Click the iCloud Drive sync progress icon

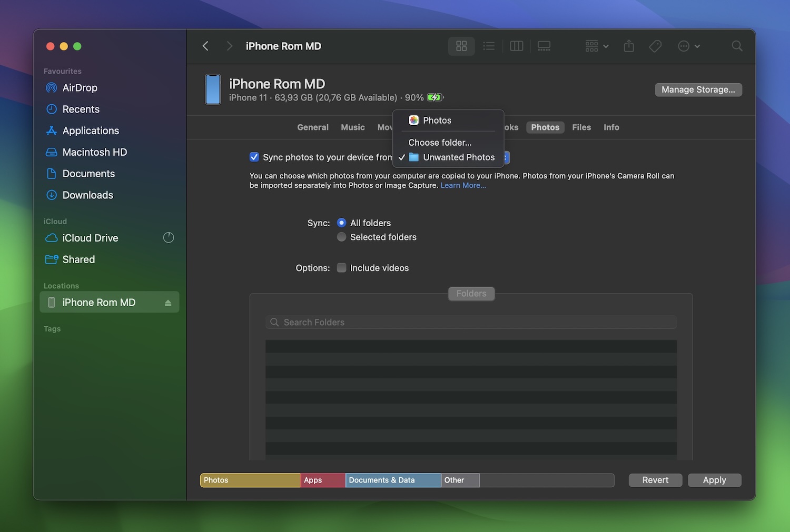(169, 238)
